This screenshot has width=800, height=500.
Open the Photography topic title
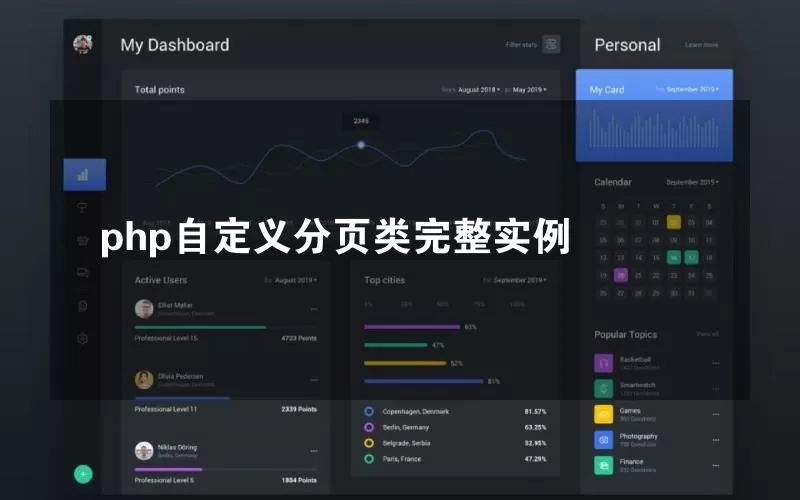639,436
